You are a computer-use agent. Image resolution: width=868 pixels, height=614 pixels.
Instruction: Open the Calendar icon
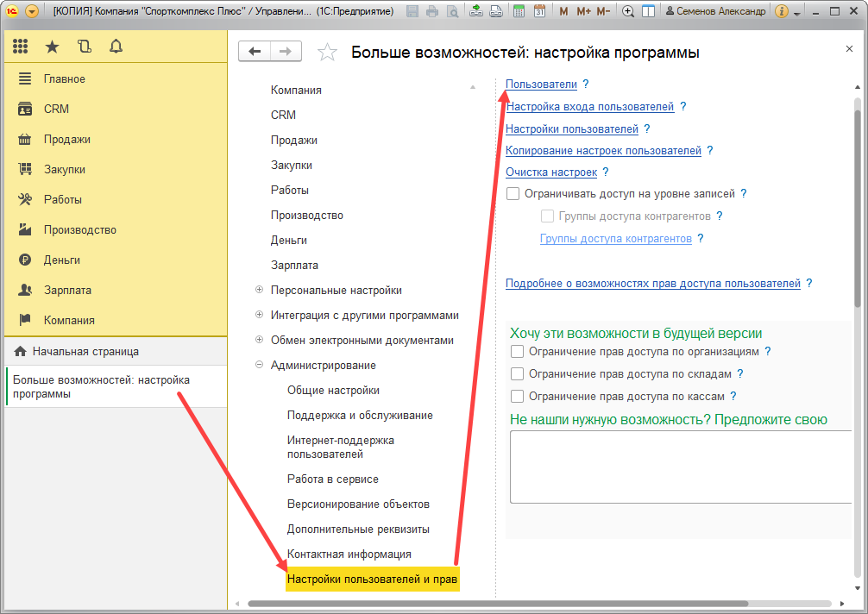540,11
